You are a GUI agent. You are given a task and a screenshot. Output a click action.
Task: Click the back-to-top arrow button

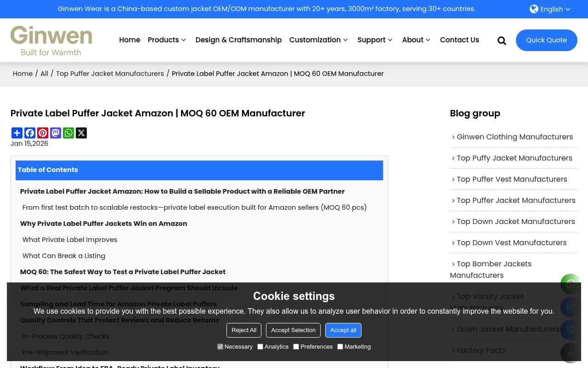coord(571,353)
